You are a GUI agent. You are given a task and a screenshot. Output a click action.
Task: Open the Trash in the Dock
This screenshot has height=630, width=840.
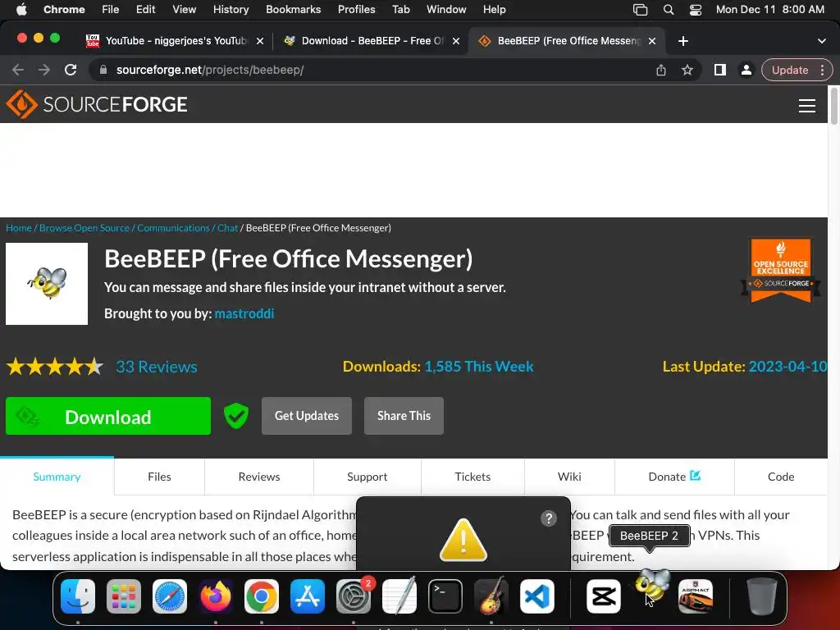coord(761,596)
